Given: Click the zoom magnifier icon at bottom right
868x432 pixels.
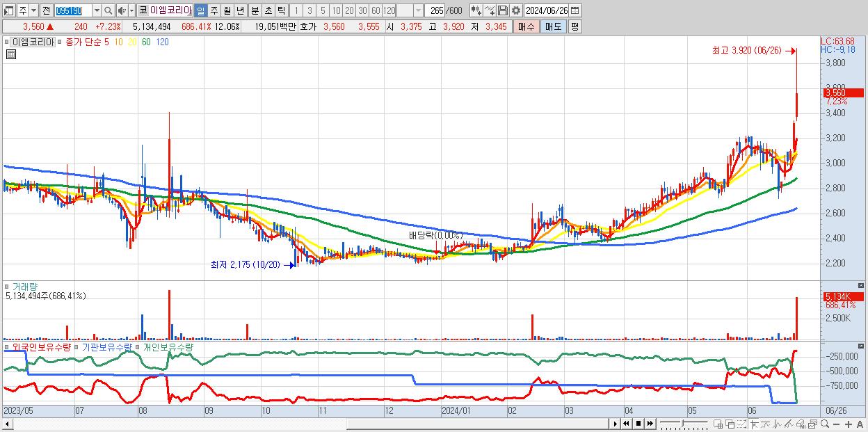Looking at the screenshot, I should (825, 424).
